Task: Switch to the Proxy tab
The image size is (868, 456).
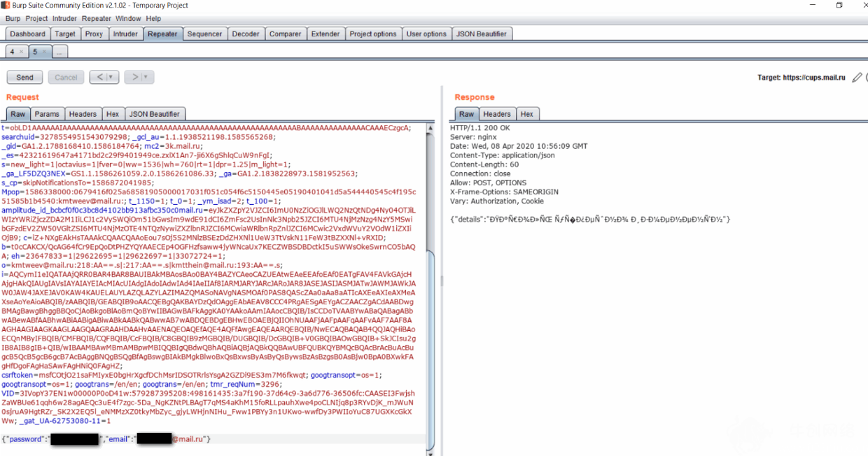Action: tap(94, 34)
